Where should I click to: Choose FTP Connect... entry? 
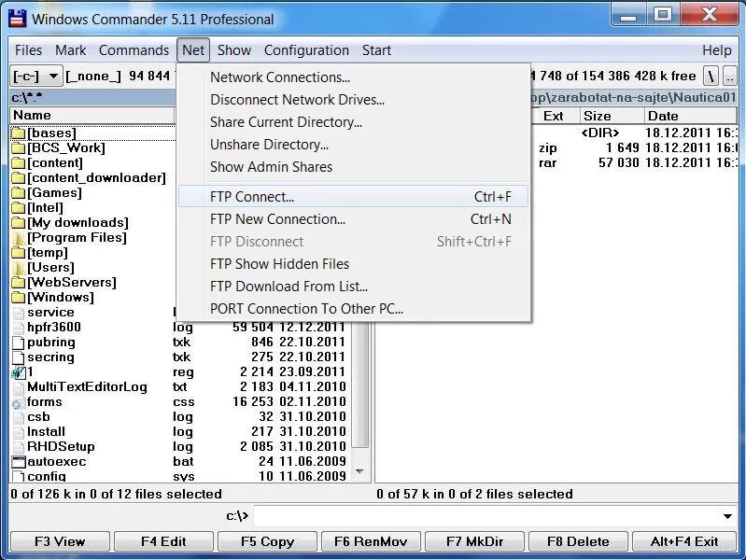pyautogui.click(x=354, y=197)
